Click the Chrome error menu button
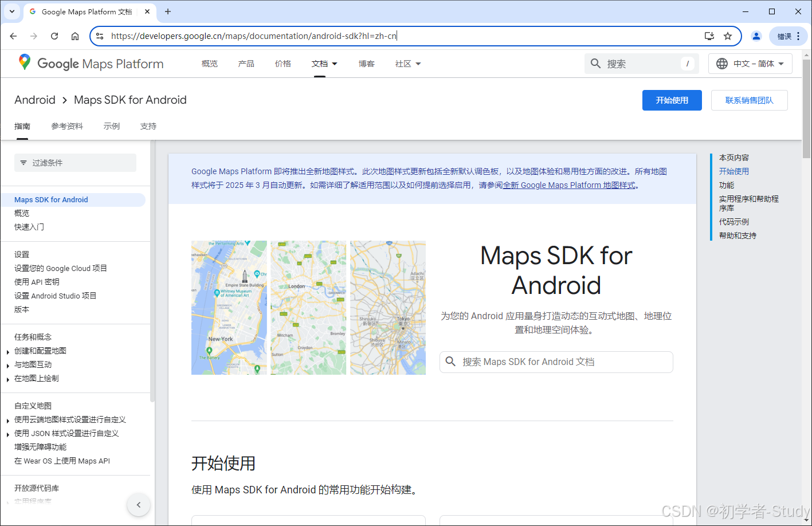Viewport: 812px width, 526px height. (x=789, y=36)
